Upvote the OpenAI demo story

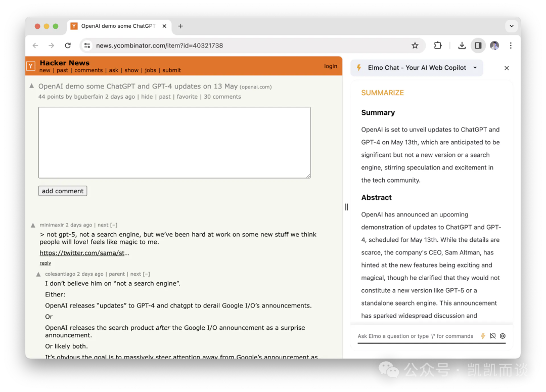32,85
